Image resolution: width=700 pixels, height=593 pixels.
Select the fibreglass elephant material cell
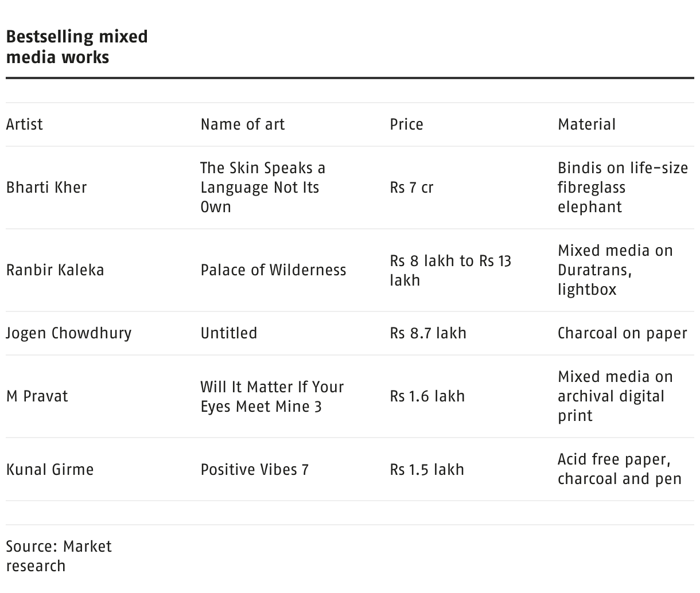click(623, 188)
